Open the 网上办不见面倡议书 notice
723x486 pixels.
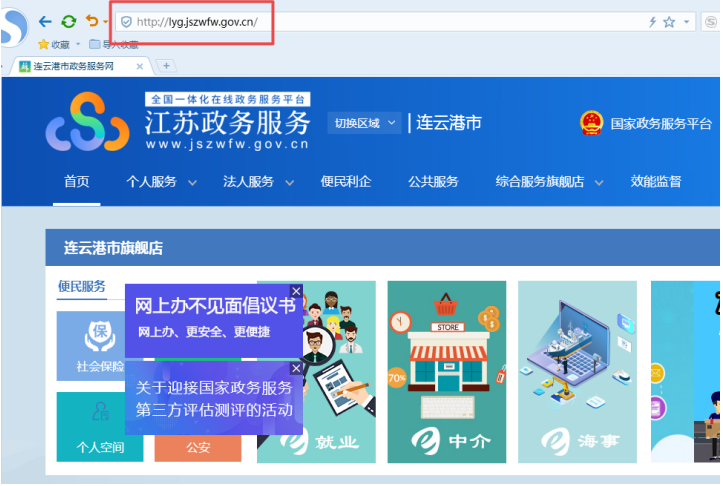click(213, 320)
